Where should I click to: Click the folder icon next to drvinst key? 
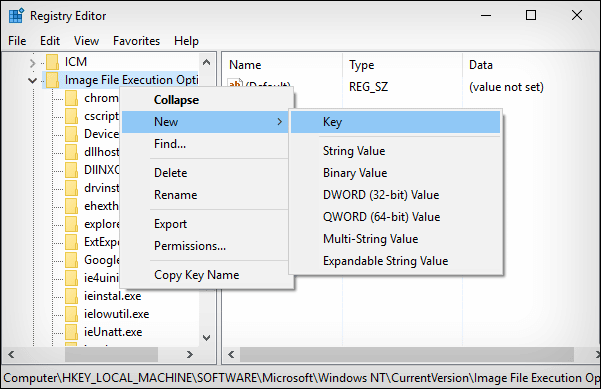tap(72, 188)
